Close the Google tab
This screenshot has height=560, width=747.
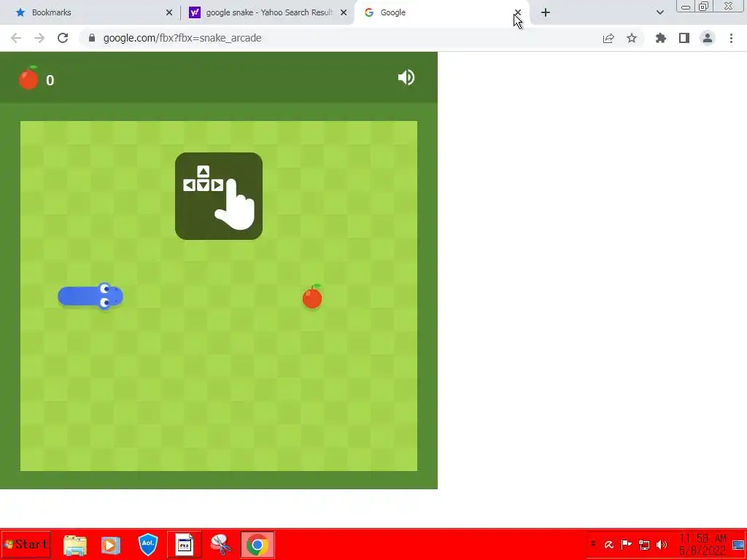tap(518, 12)
